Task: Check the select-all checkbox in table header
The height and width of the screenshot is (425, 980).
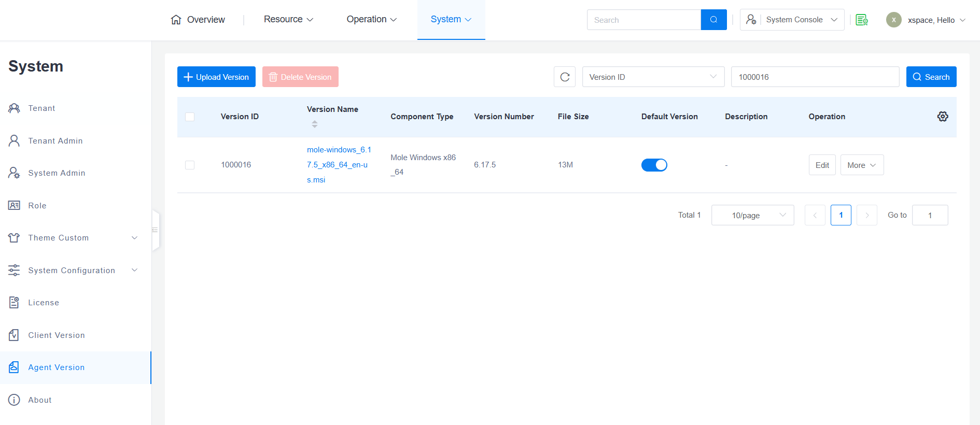Action: coord(190,117)
